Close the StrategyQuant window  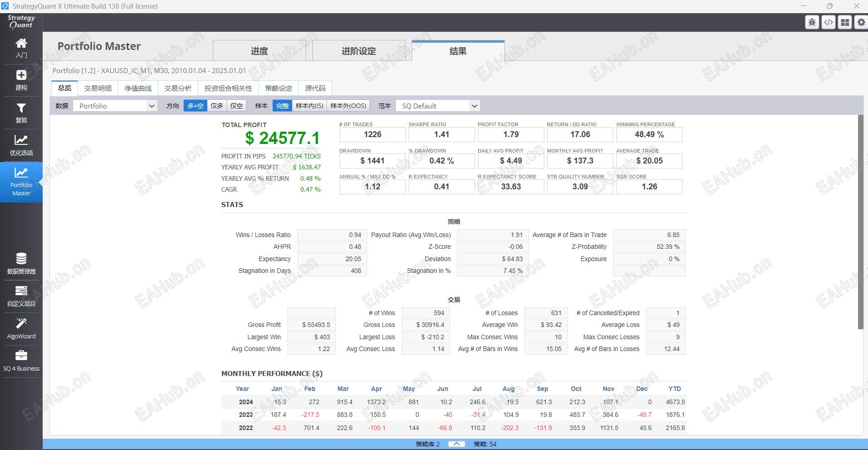click(x=856, y=6)
